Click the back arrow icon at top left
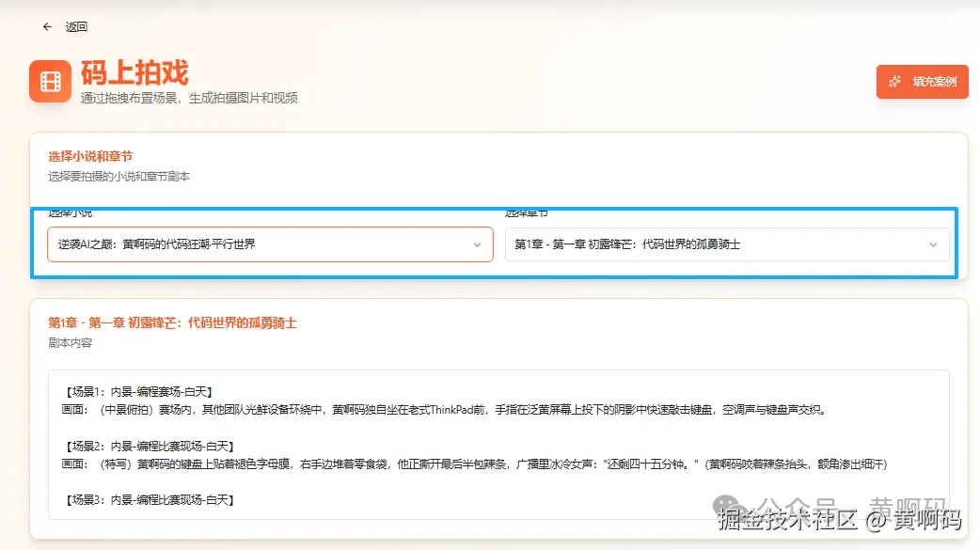Viewport: 980px width, 550px height. coord(46,26)
